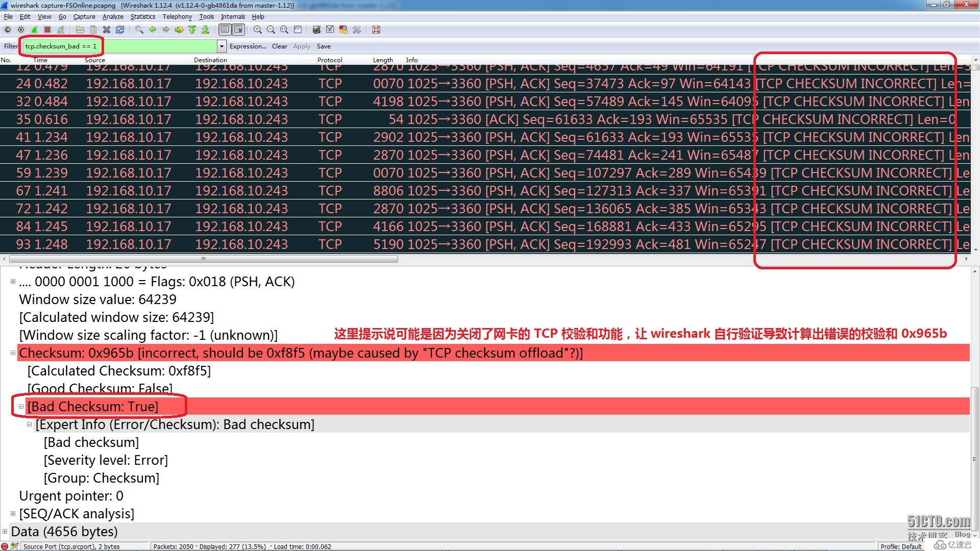Jump to the first packet
980x551 pixels.
point(192,30)
